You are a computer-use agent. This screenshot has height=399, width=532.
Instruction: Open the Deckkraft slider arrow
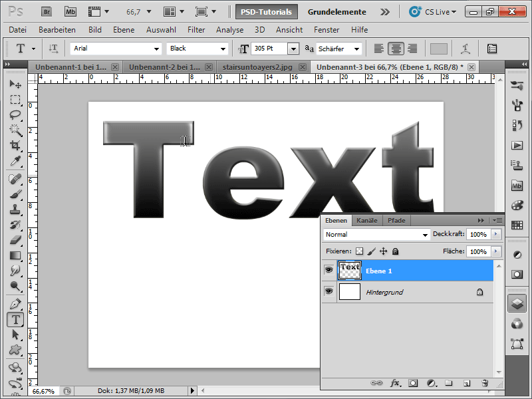pyautogui.click(x=495, y=234)
